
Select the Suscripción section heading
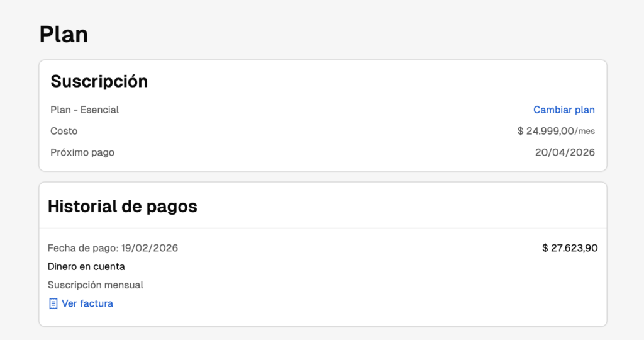(99, 81)
